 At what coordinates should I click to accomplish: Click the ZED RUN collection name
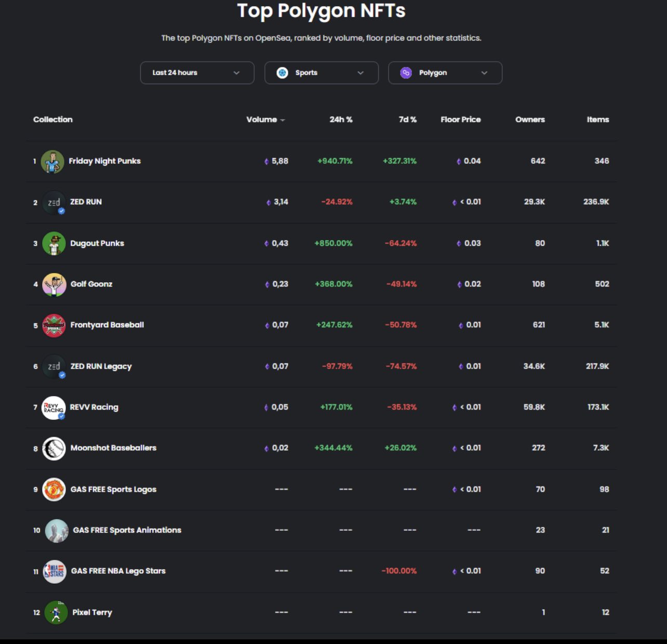pos(86,202)
